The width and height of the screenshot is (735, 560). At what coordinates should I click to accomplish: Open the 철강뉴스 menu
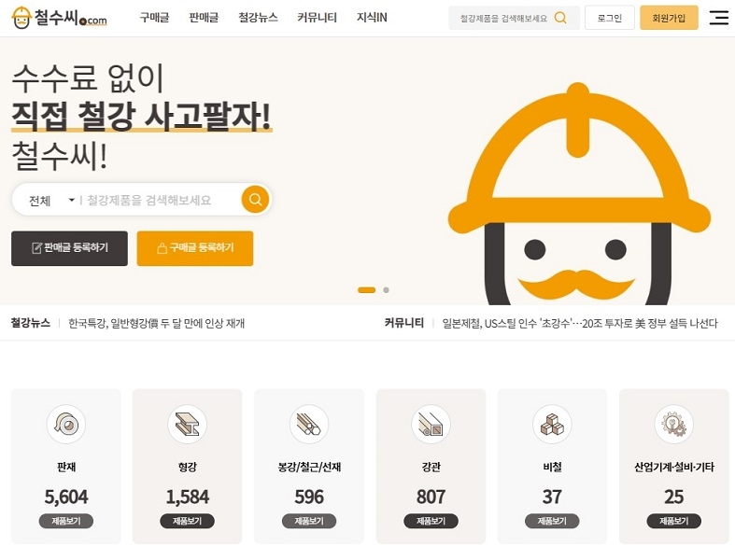coord(258,18)
